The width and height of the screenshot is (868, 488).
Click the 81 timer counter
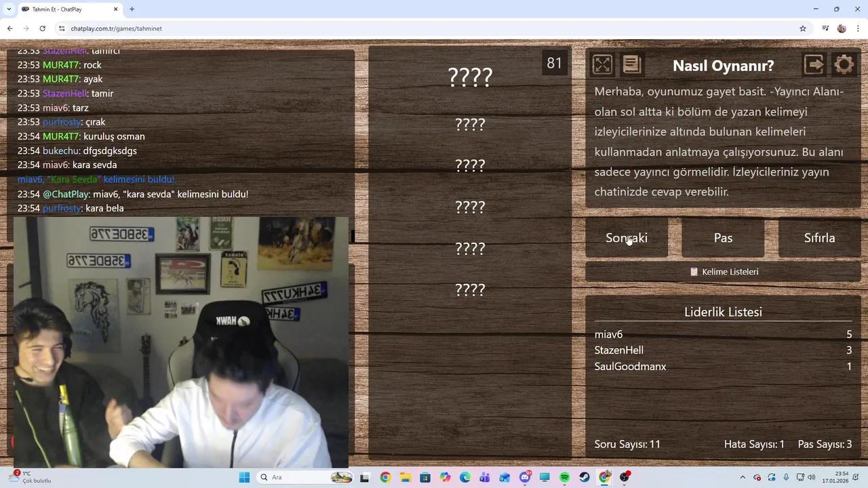coord(554,63)
